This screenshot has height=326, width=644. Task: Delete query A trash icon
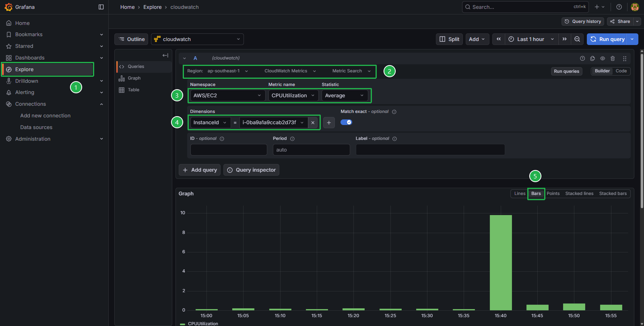click(x=613, y=58)
